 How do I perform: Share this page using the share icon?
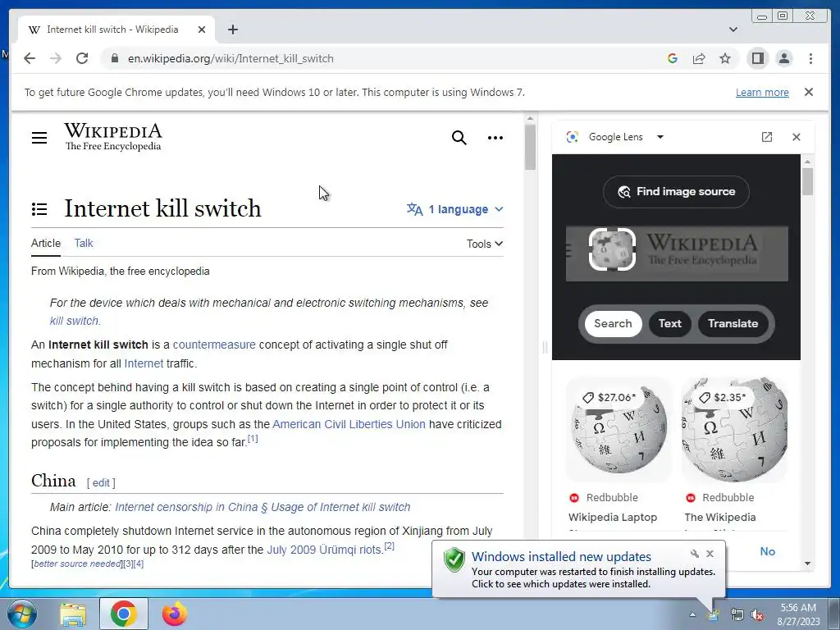(699, 58)
